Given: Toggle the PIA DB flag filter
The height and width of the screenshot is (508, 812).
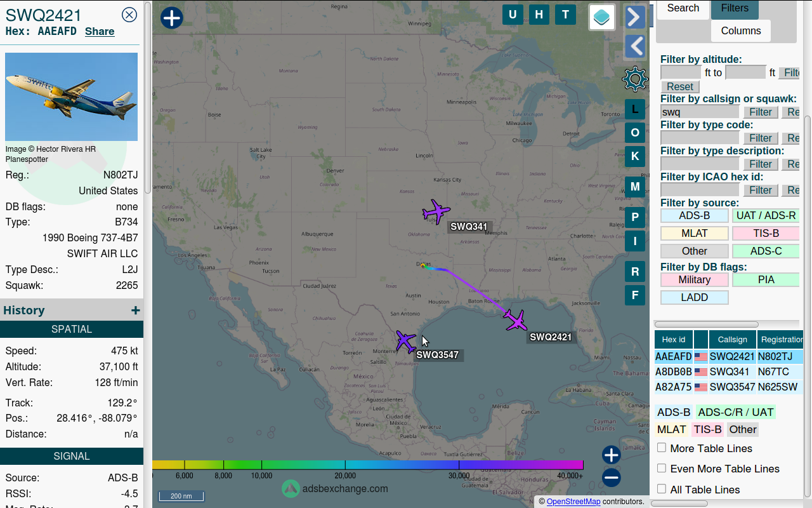Looking at the screenshot, I should [x=766, y=279].
